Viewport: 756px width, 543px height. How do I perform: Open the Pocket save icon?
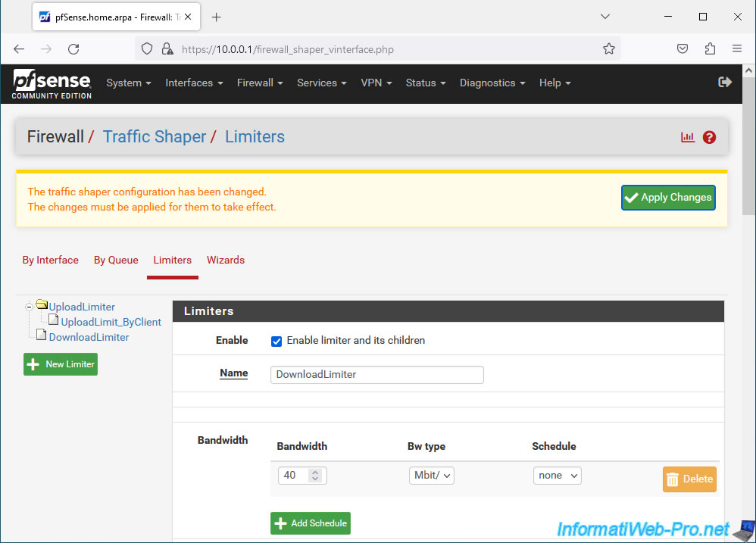point(683,48)
